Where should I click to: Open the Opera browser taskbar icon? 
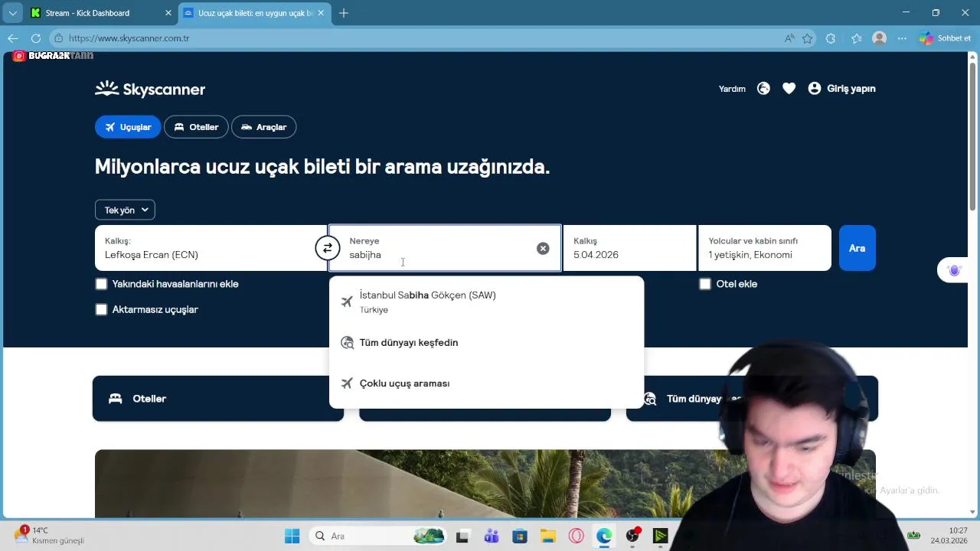[x=576, y=536]
